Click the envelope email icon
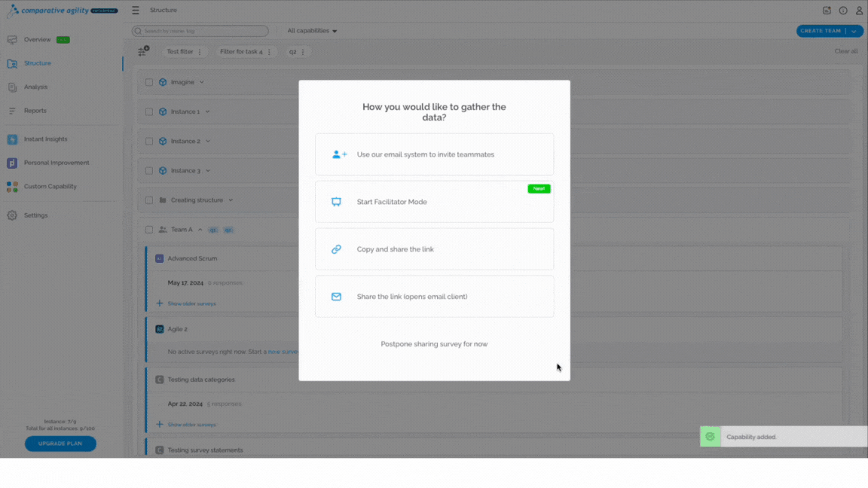868x488 pixels. click(336, 297)
